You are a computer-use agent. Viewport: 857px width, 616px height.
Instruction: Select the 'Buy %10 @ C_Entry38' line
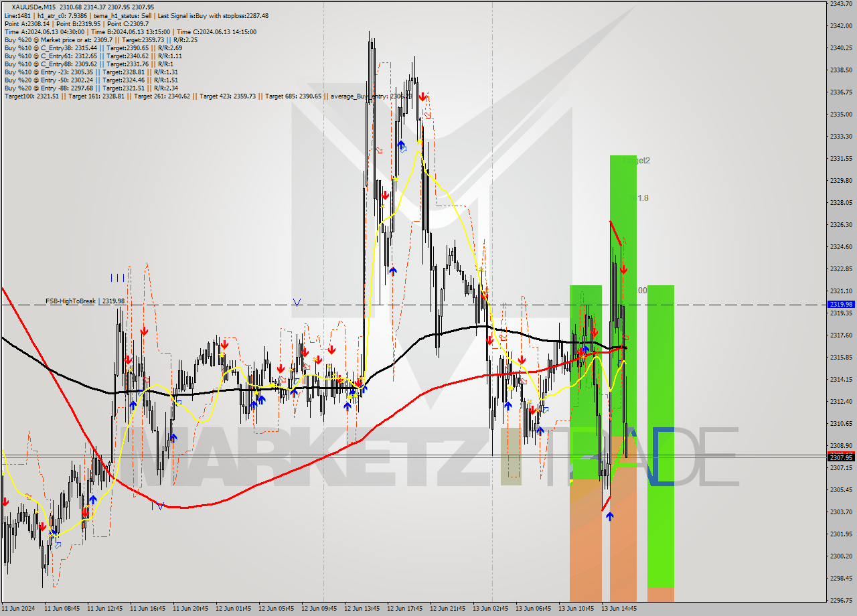pos(93,48)
